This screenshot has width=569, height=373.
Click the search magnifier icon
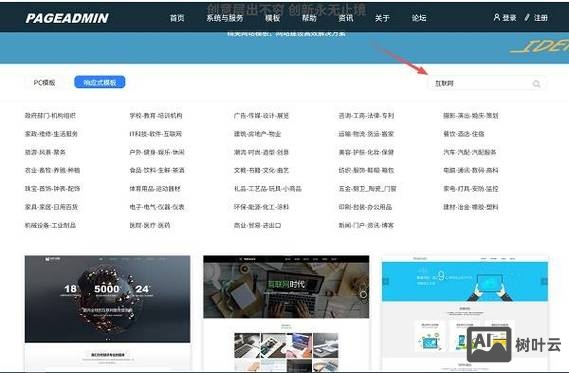click(536, 84)
